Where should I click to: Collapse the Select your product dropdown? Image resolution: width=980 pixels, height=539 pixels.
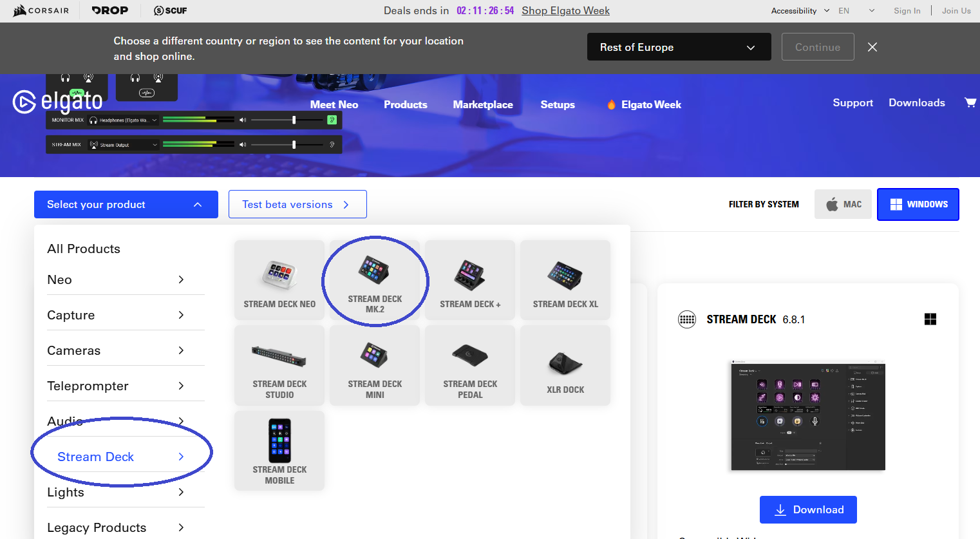pos(126,204)
